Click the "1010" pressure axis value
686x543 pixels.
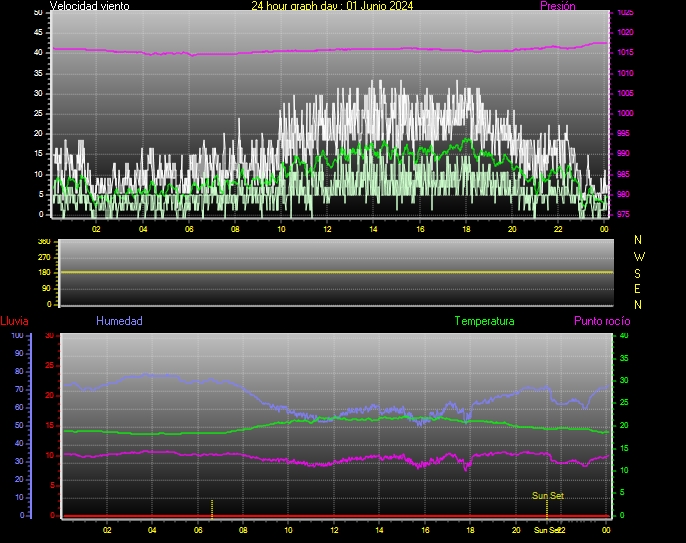[625, 73]
